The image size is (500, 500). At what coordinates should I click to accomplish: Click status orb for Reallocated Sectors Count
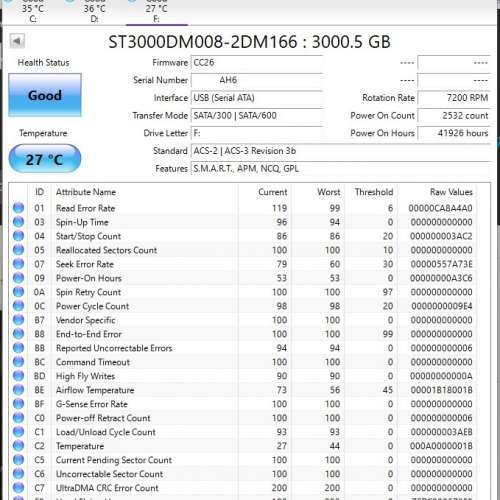[x=19, y=250]
